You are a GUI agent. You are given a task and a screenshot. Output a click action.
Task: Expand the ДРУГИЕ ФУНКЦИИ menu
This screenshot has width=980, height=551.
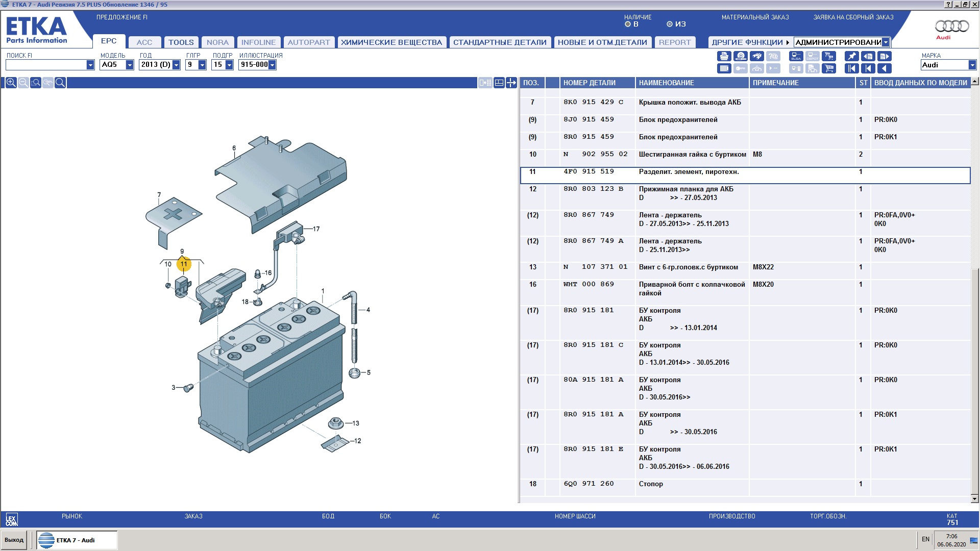pyautogui.click(x=749, y=42)
